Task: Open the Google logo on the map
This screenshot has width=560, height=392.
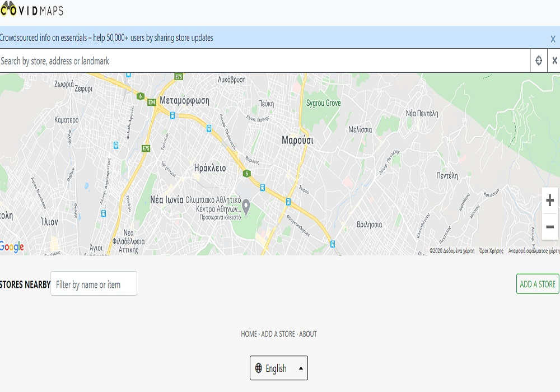Action: [x=12, y=247]
